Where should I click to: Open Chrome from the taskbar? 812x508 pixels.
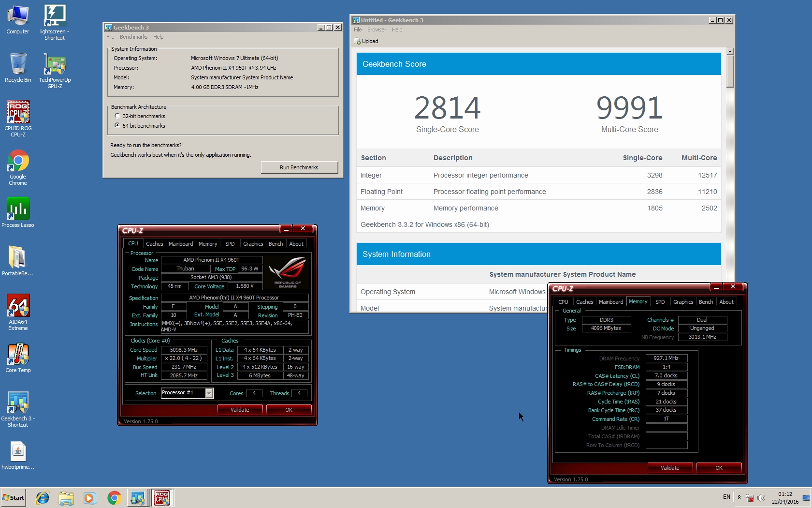pyautogui.click(x=114, y=498)
